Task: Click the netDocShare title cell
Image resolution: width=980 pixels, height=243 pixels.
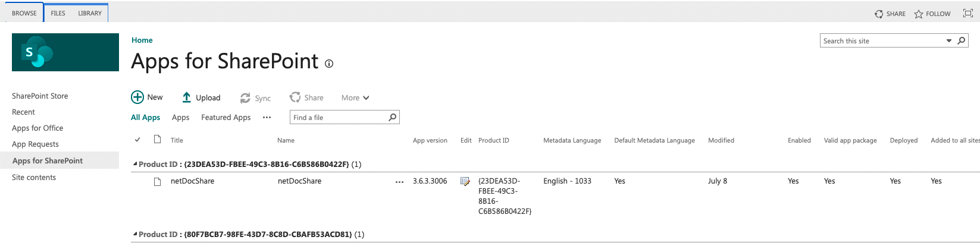Action: pyautogui.click(x=192, y=181)
